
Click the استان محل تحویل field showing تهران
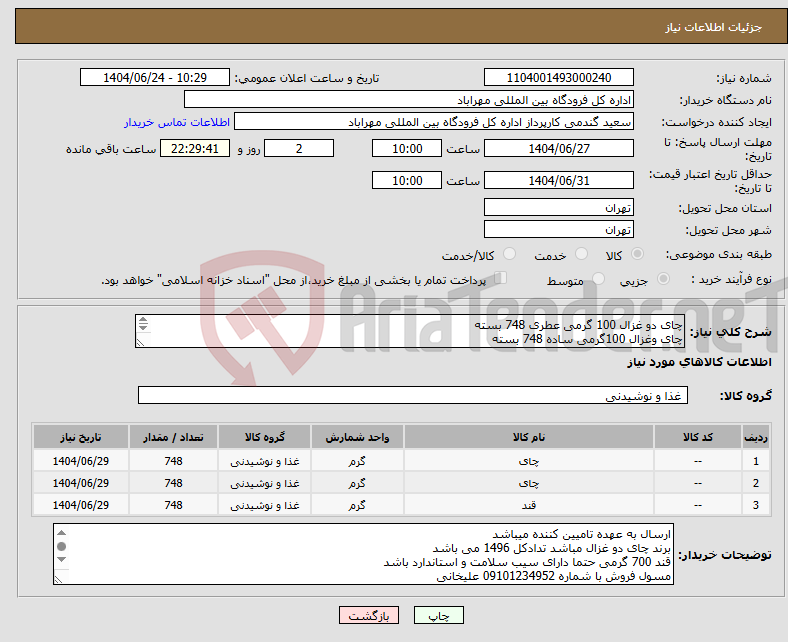(558, 208)
